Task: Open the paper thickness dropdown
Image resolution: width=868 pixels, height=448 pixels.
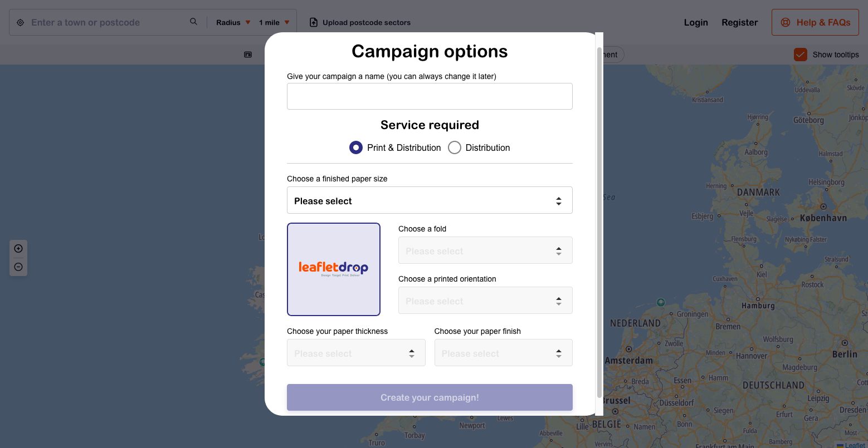Action: 356,353
